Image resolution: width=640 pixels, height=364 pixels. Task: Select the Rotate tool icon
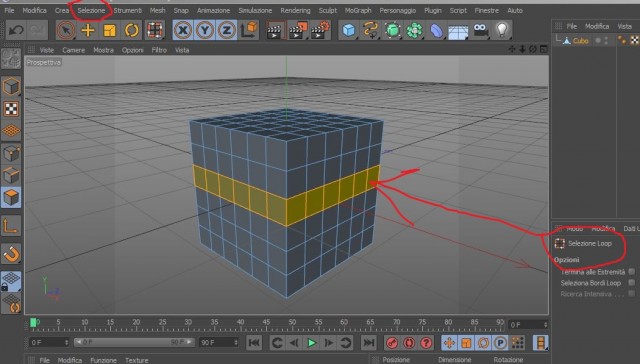(131, 30)
